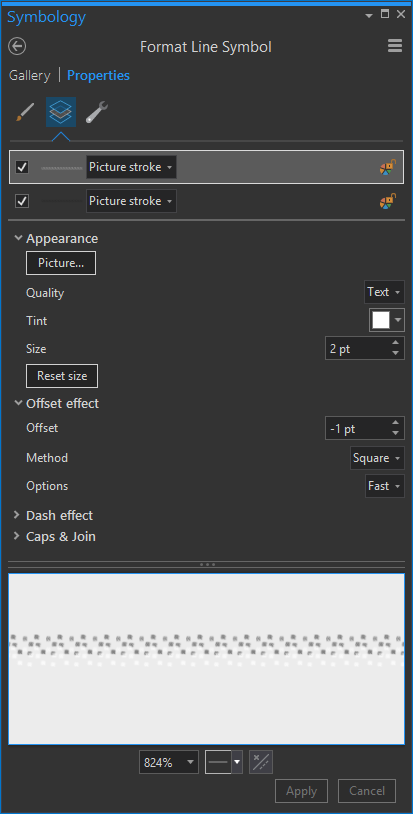Uncheck the second Picture stroke layer

tap(22, 201)
